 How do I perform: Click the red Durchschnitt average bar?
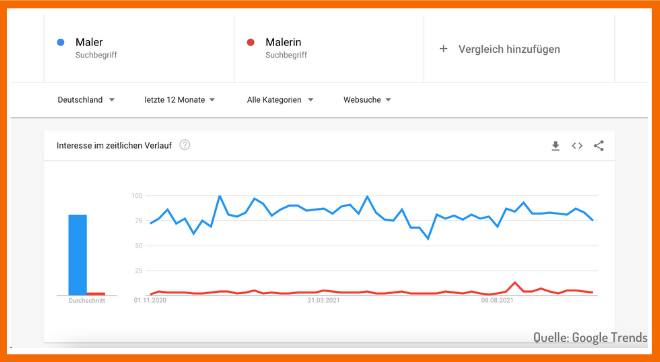coord(96,294)
